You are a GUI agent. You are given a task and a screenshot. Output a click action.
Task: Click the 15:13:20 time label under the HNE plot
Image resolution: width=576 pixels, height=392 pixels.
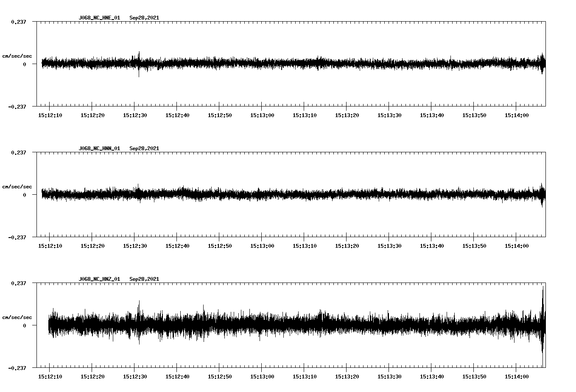347,115
